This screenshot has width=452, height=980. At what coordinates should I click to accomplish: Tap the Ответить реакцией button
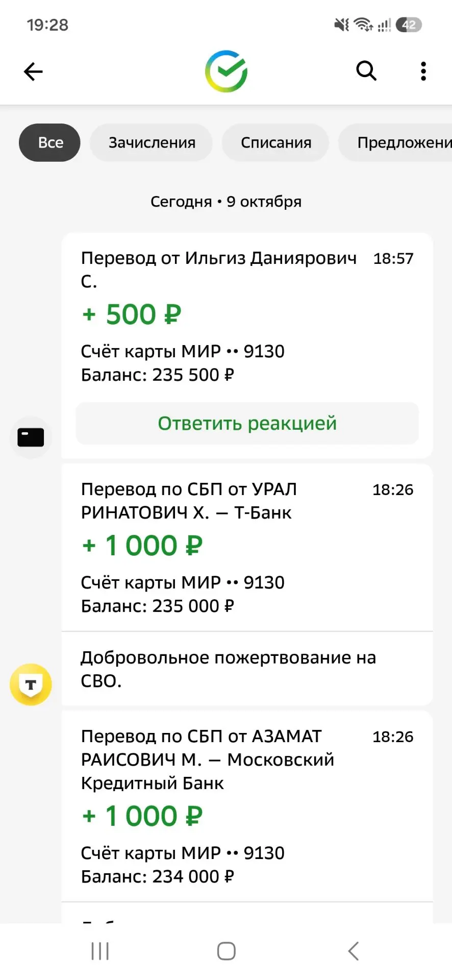click(x=247, y=423)
